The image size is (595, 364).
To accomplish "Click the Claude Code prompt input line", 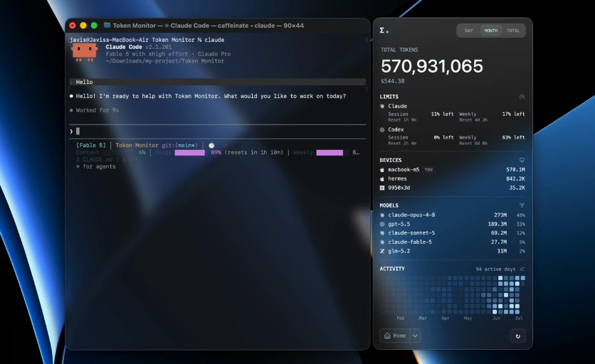I will pos(218,132).
